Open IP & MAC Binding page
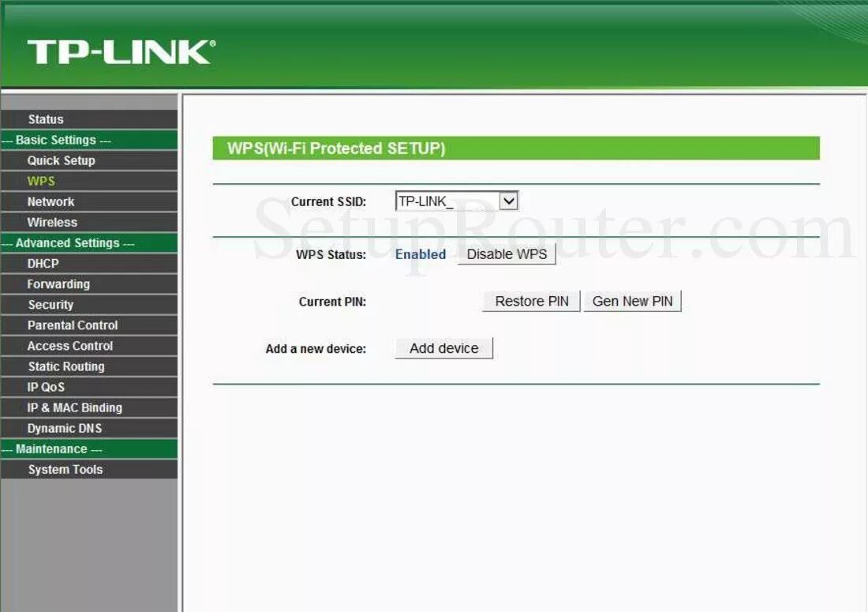The width and height of the screenshot is (868, 612). pyautogui.click(x=89, y=407)
